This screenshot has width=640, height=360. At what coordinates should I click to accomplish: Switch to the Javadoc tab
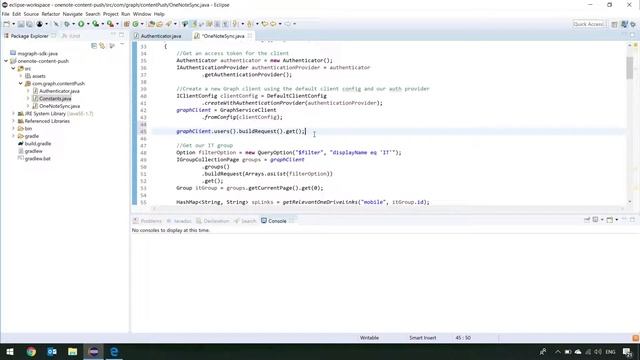179,221
